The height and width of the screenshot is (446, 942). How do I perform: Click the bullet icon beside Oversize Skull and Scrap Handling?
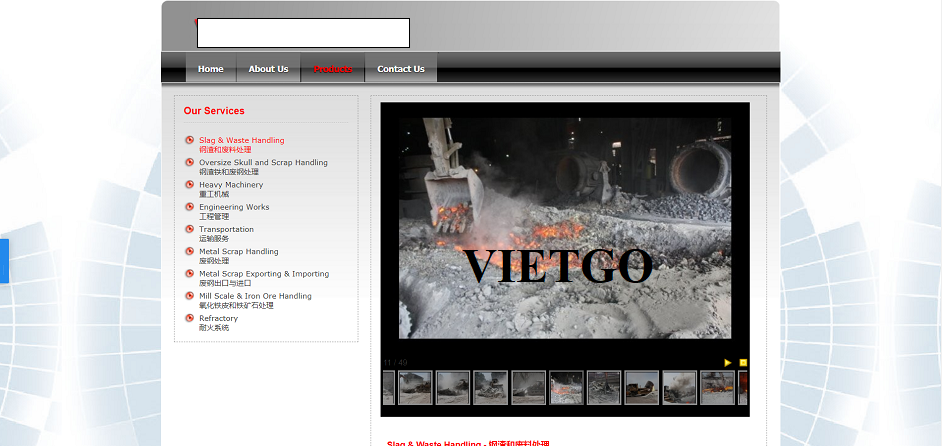pyautogui.click(x=189, y=162)
